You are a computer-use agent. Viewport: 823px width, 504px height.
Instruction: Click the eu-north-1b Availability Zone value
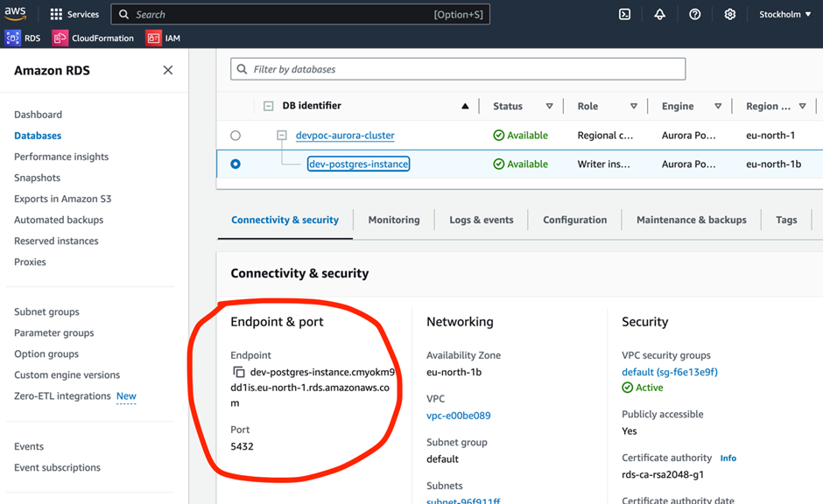pyautogui.click(x=454, y=372)
